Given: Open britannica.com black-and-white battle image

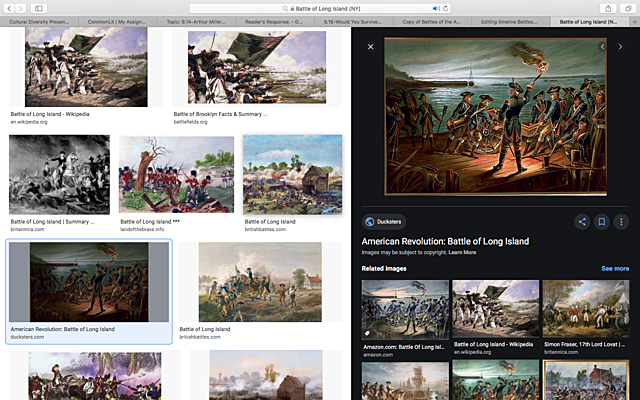Looking at the screenshot, I should (x=60, y=174).
